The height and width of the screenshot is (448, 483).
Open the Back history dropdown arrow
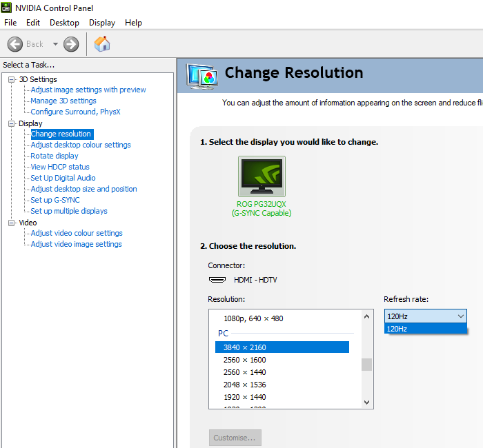point(55,44)
